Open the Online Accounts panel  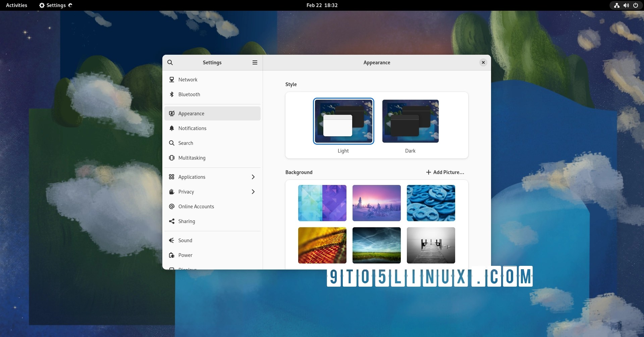(212, 206)
